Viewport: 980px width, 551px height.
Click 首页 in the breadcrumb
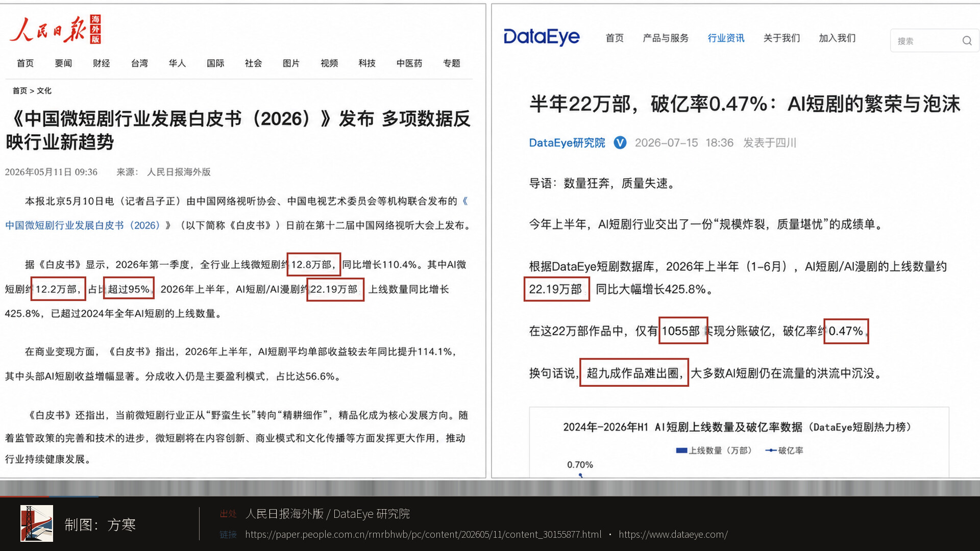(x=20, y=91)
